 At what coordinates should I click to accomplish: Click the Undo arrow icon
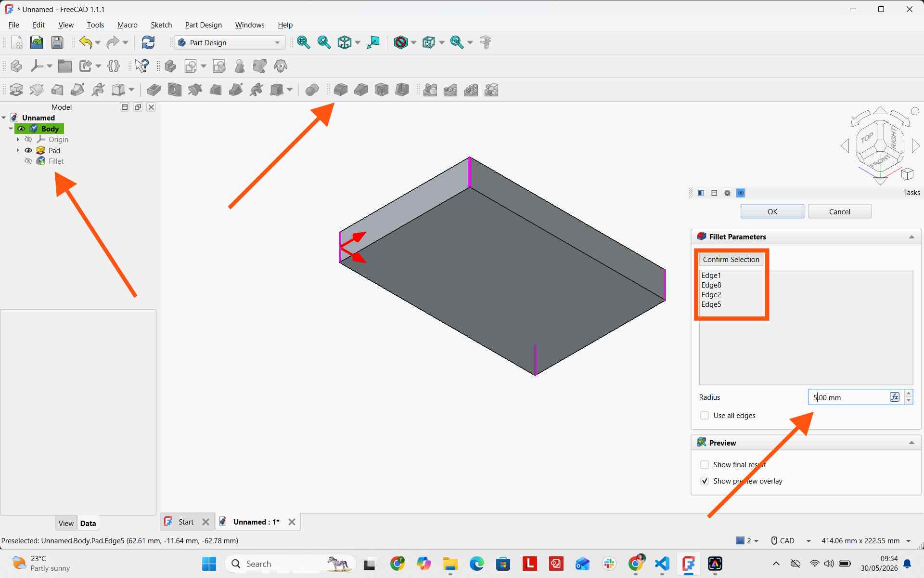coord(86,42)
